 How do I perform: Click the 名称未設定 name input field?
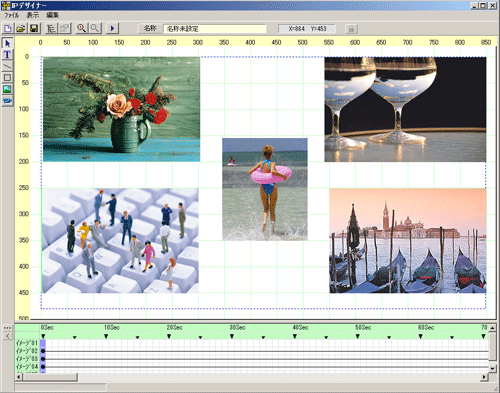[x=215, y=29]
